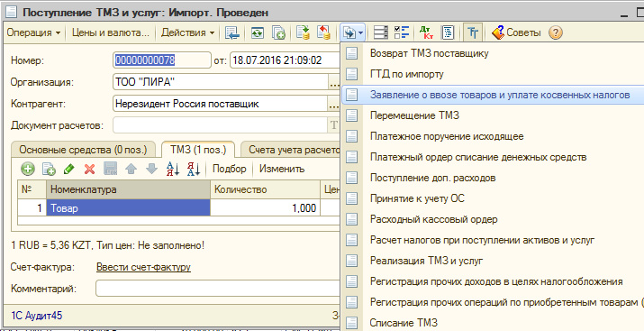Switch to Счета учета расчетов tab

(x=291, y=150)
